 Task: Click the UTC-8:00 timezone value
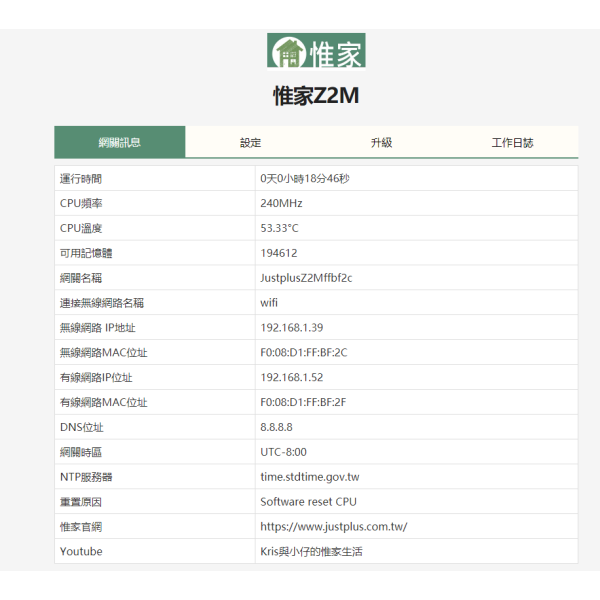(x=284, y=452)
